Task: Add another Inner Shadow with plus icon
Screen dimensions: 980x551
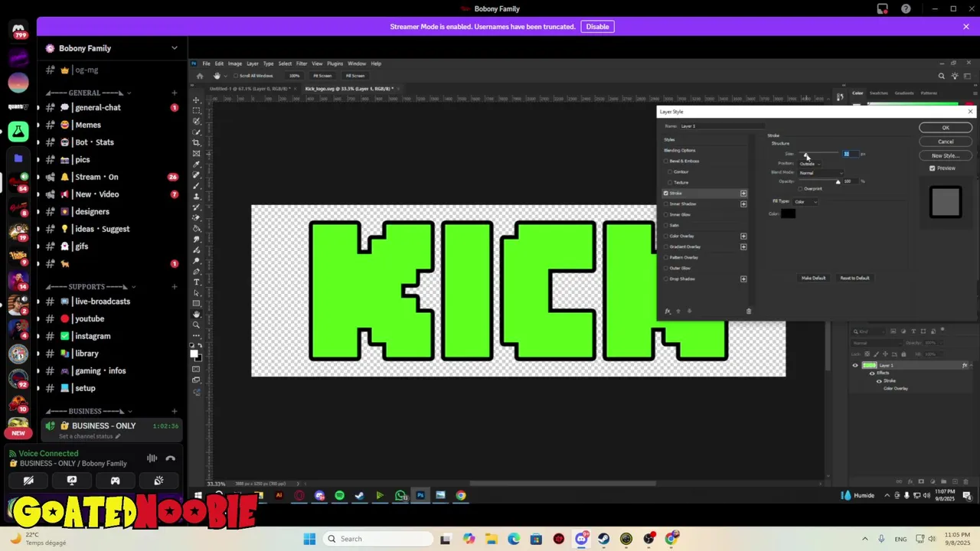Action: [743, 204]
